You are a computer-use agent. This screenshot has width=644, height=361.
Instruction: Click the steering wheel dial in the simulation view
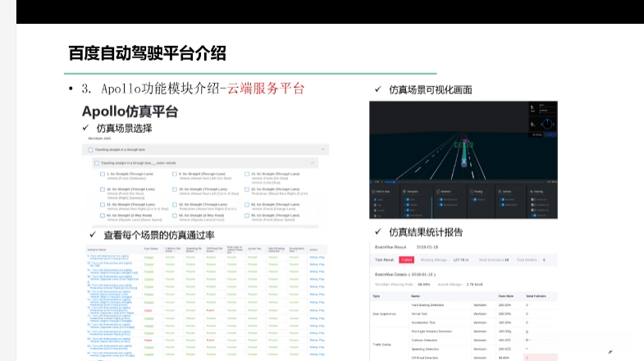(x=547, y=124)
